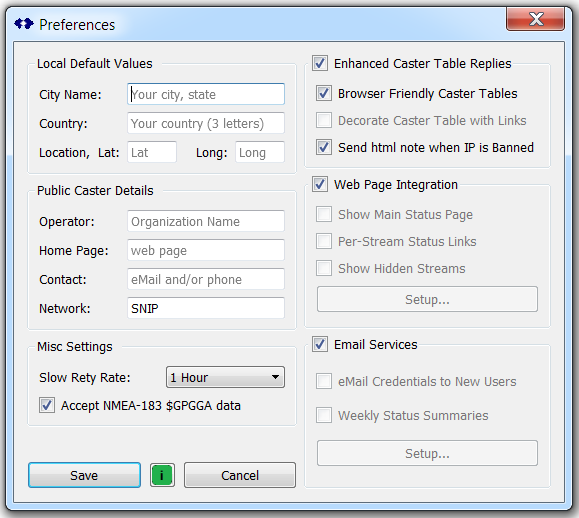Click the Network field containing SNIP
Viewport: 579px width, 518px height.
pos(206,308)
